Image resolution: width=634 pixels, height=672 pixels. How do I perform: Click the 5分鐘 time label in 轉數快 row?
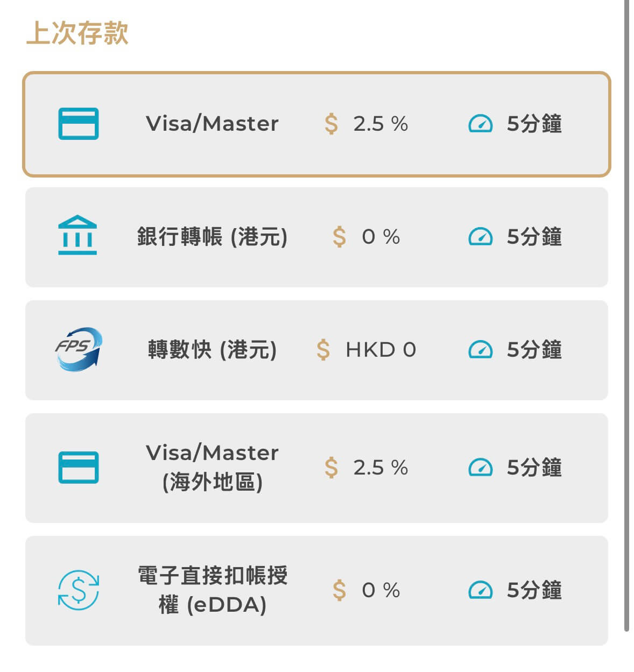534,350
